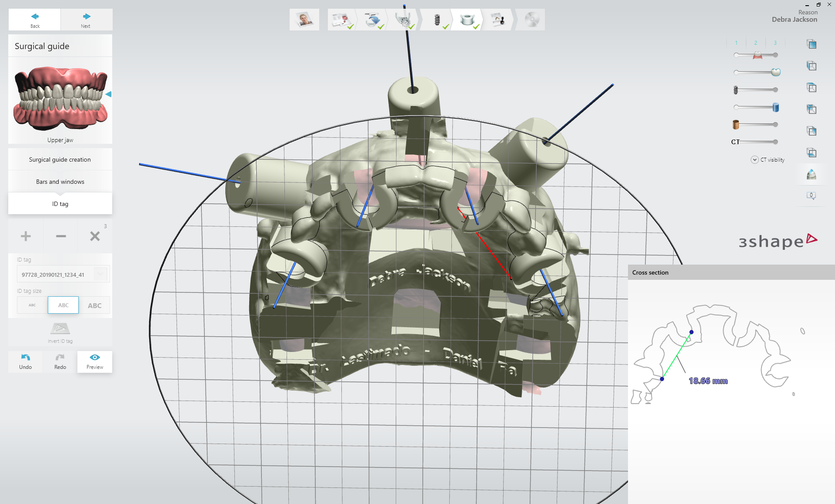Click the patient name Debra Jackson
The image size is (835, 504).
click(x=794, y=20)
